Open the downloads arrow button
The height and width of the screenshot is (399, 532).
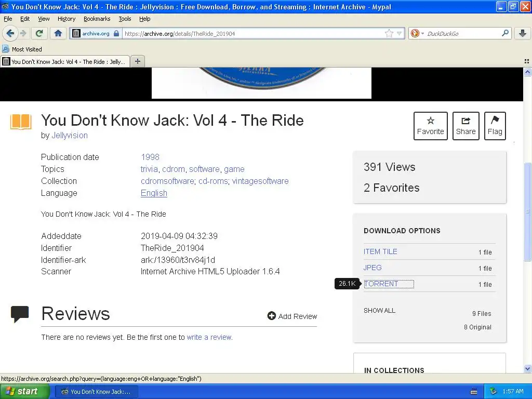click(523, 33)
